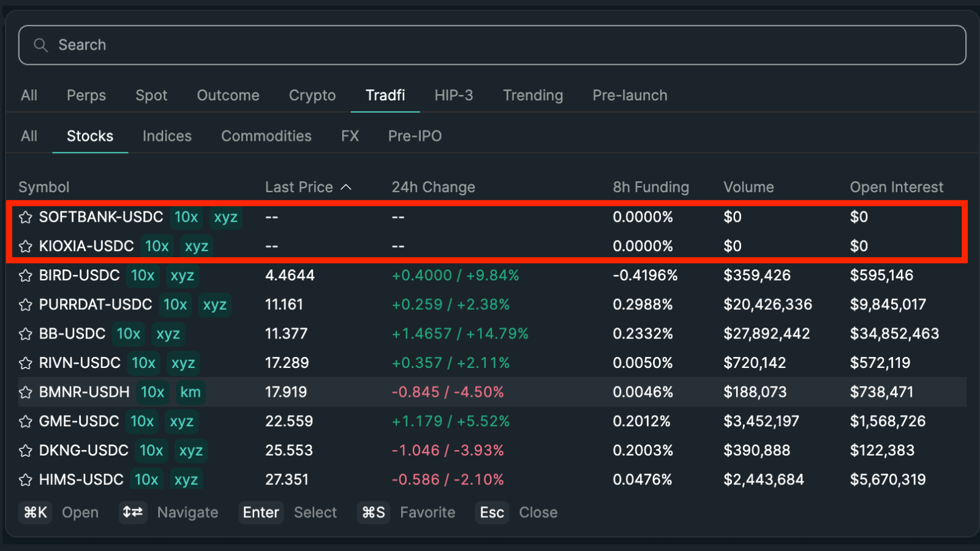
Task: Switch to the Indices sub-tab
Action: pos(167,136)
